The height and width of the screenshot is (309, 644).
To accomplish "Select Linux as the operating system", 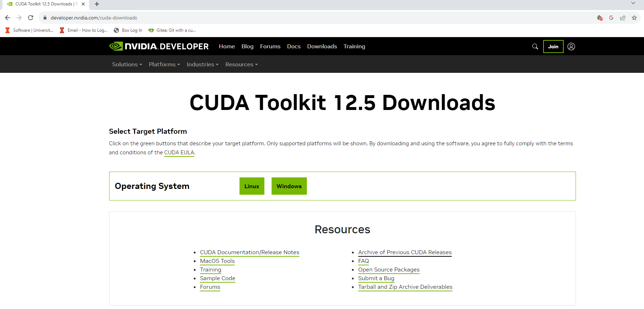I will point(252,186).
